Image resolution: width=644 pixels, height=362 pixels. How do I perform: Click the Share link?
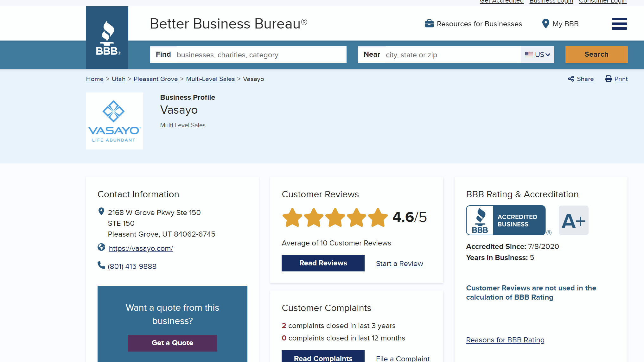click(585, 79)
